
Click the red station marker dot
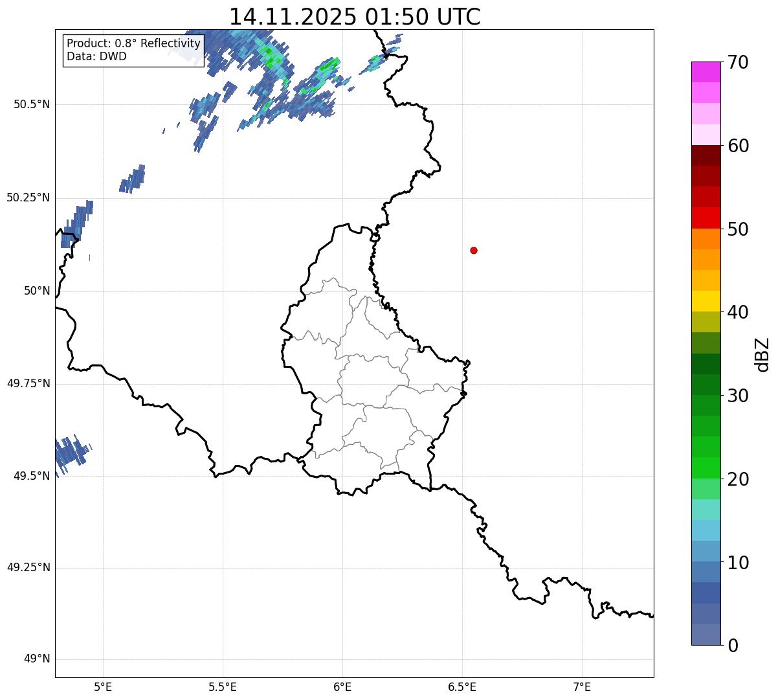click(474, 250)
